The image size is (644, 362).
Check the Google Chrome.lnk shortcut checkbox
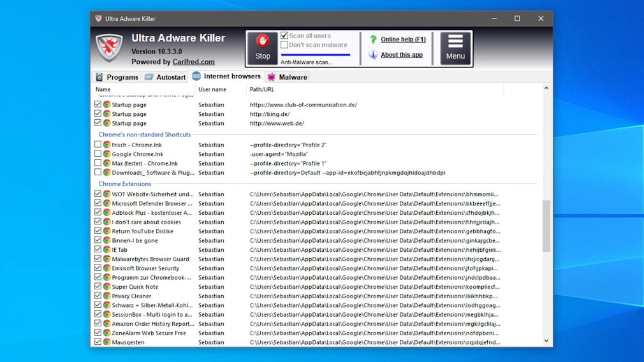(98, 154)
